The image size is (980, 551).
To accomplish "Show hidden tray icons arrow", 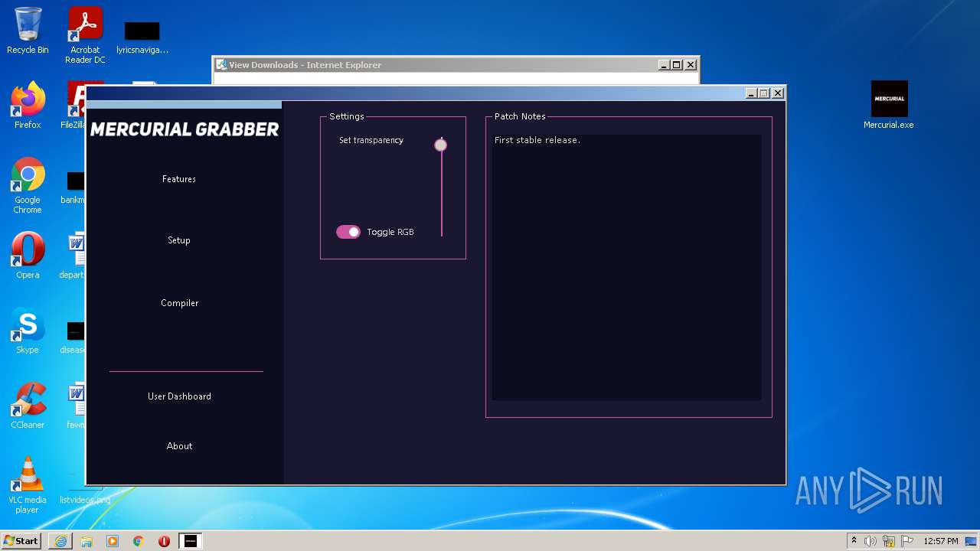I will [854, 541].
